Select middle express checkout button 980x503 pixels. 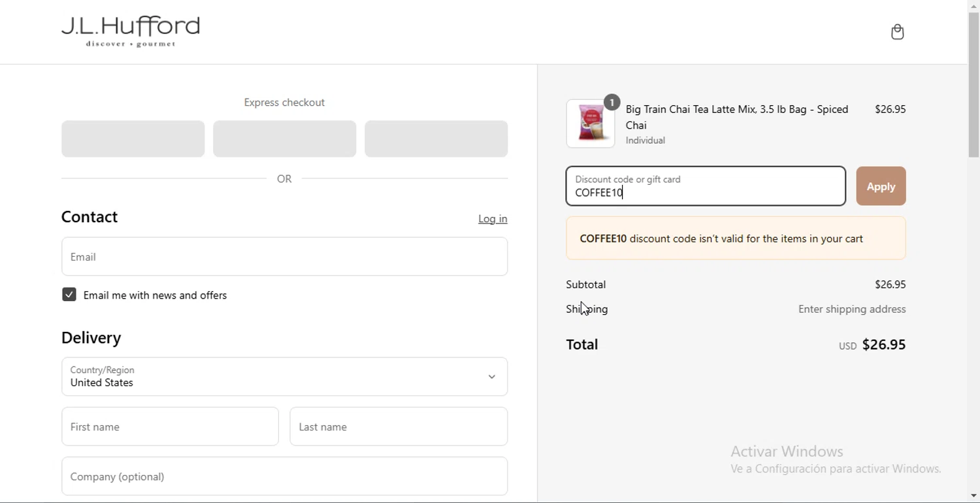(x=285, y=139)
